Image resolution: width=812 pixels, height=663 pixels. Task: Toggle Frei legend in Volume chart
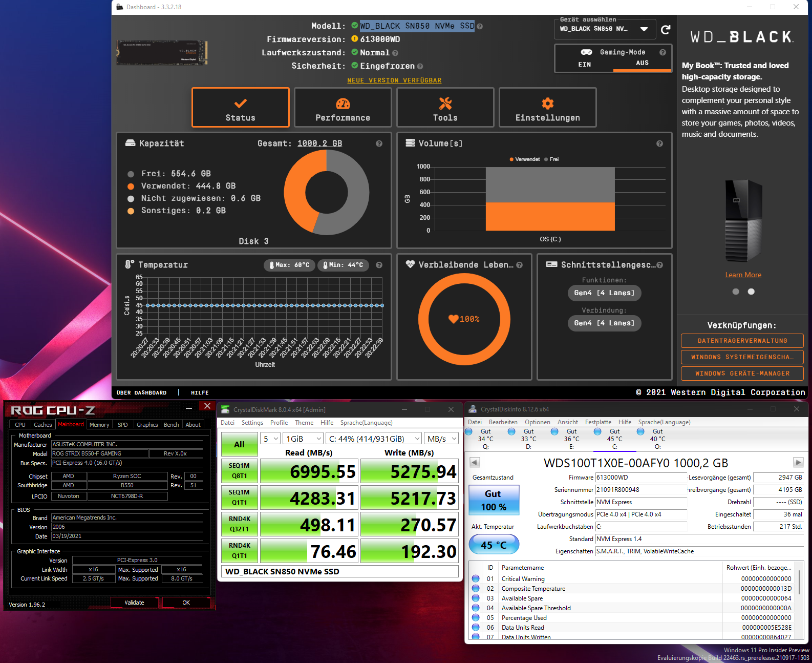(x=551, y=159)
